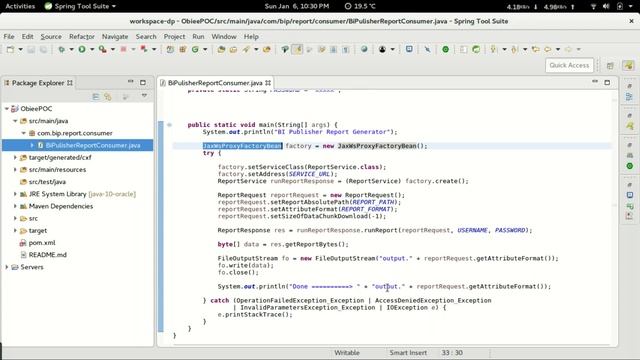
Task: Click the 'Smart Insert' status bar entry
Action: (x=408, y=353)
